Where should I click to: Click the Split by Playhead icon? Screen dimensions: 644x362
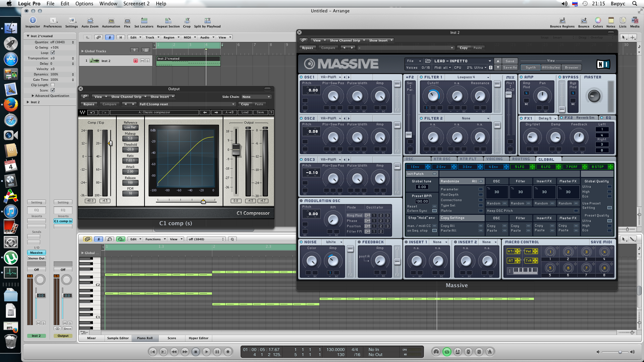(207, 21)
